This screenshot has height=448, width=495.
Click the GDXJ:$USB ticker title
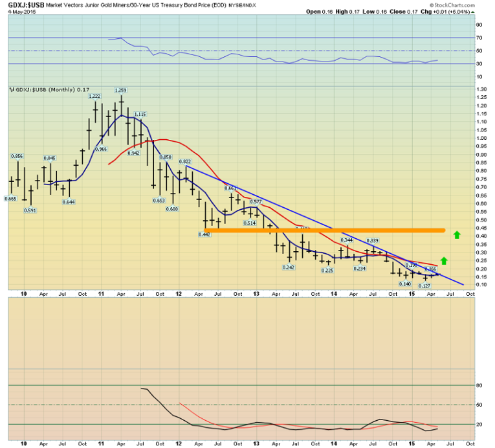point(26,5)
